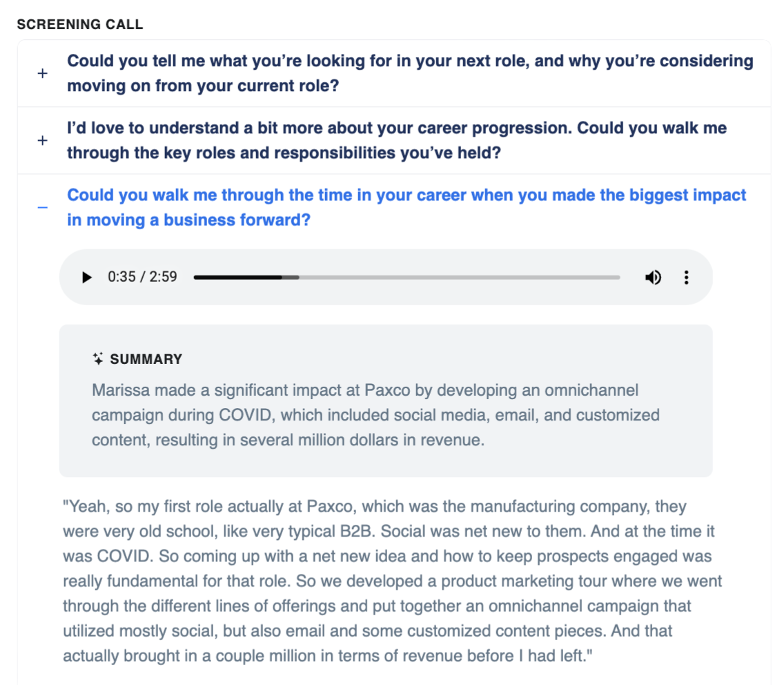Expand the first question using its plus icon
The height and width of the screenshot is (685, 784).
[x=43, y=74]
